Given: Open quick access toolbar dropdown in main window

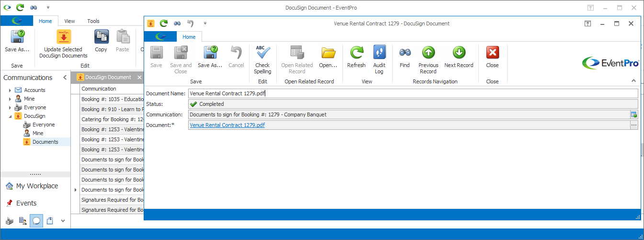Looking at the screenshot, I should (x=47, y=8).
